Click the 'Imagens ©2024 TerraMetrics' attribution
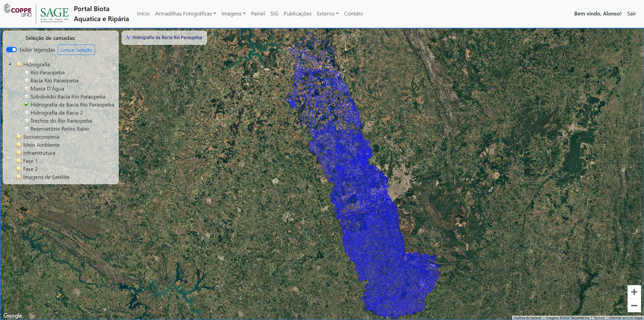The image size is (644, 320). (567, 318)
